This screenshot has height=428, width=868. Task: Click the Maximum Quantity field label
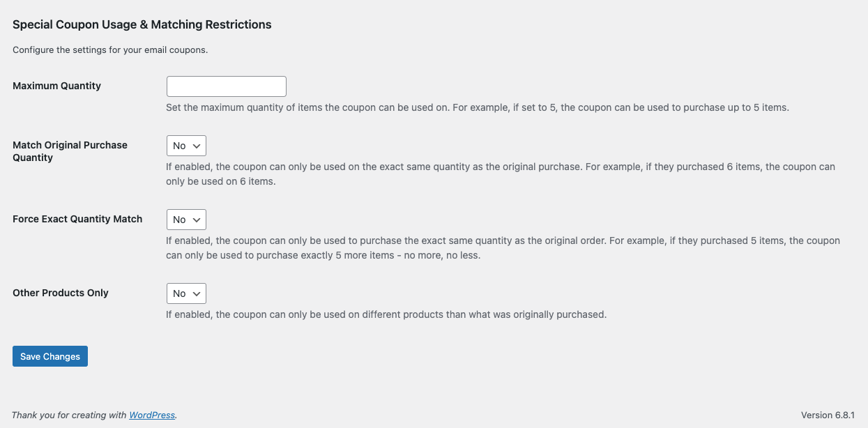coord(56,86)
